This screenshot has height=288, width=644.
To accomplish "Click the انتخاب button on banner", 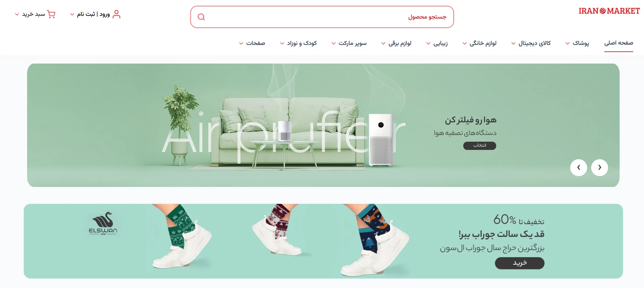I will point(479,145).
